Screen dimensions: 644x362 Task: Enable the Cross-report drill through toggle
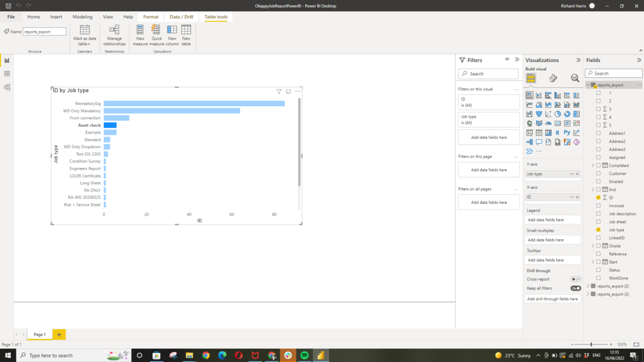[x=575, y=279]
